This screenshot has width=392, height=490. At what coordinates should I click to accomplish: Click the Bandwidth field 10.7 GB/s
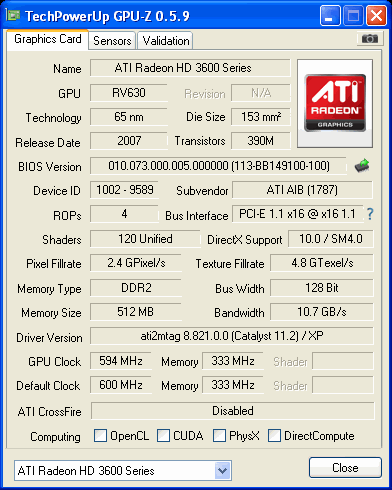point(322,312)
